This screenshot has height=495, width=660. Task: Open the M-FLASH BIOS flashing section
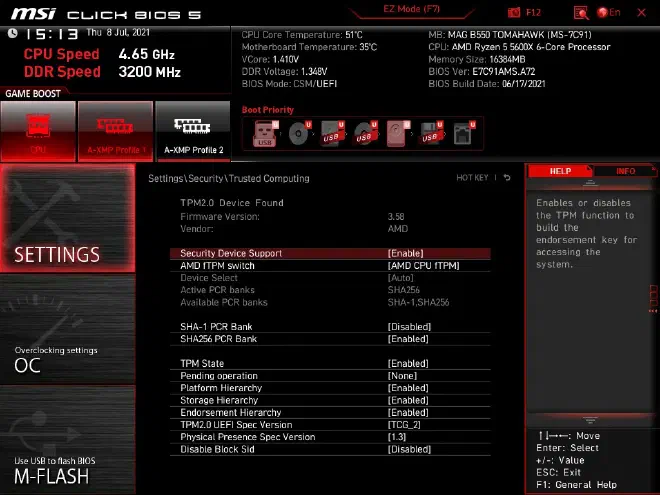coord(68,440)
